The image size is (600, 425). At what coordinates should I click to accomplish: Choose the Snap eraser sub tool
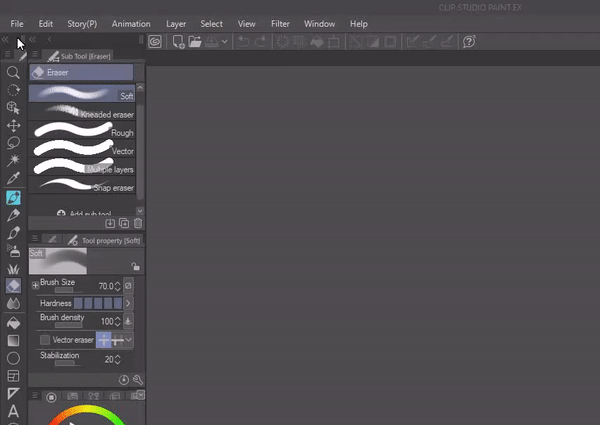tap(82, 185)
